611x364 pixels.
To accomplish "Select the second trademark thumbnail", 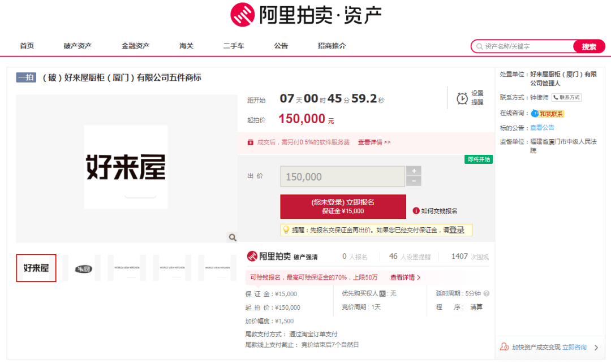I will (83, 268).
